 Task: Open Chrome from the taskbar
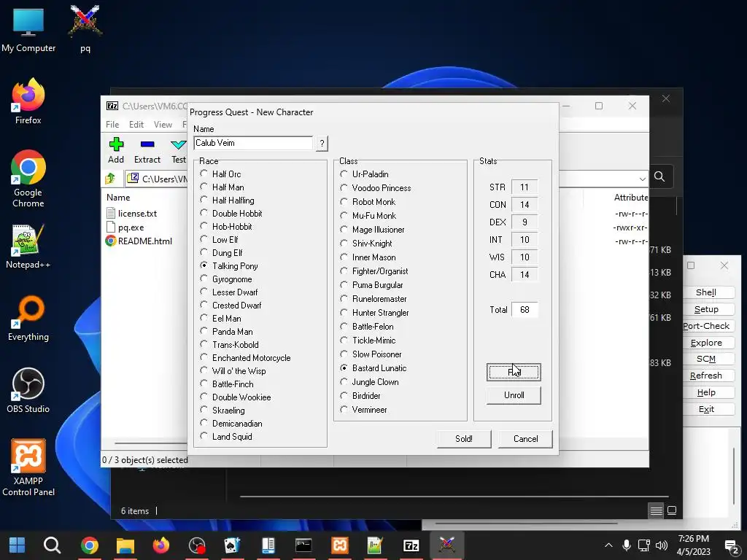coord(89,545)
